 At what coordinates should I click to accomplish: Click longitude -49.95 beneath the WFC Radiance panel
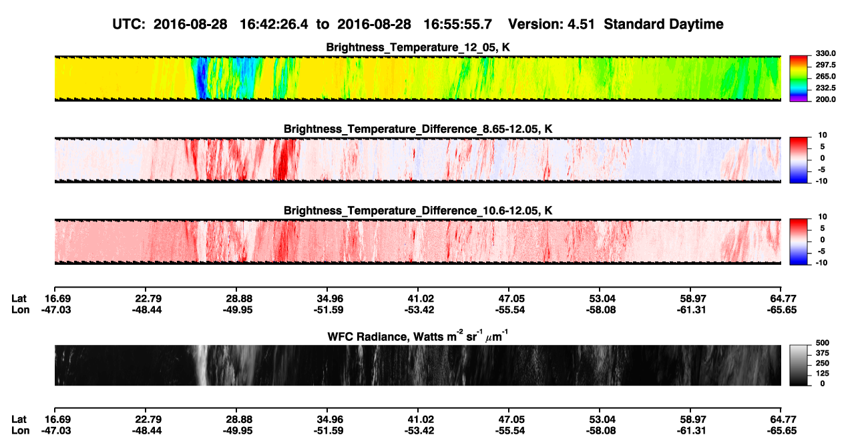pos(239,430)
